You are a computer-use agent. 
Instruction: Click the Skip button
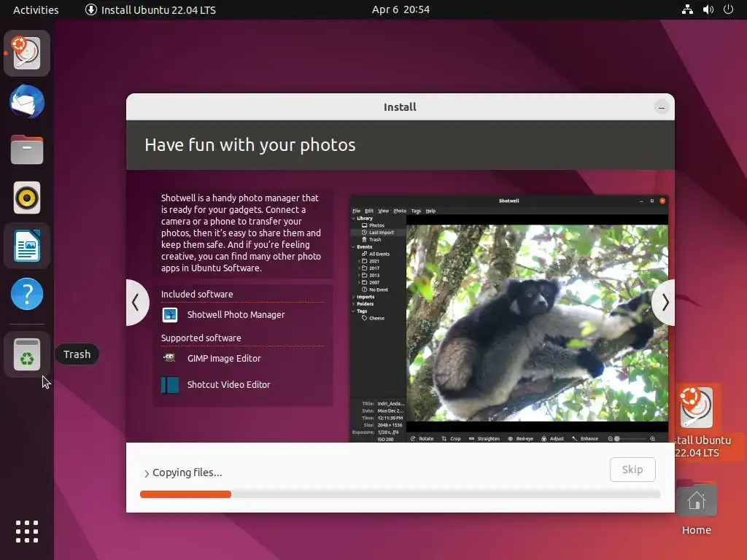(632, 470)
